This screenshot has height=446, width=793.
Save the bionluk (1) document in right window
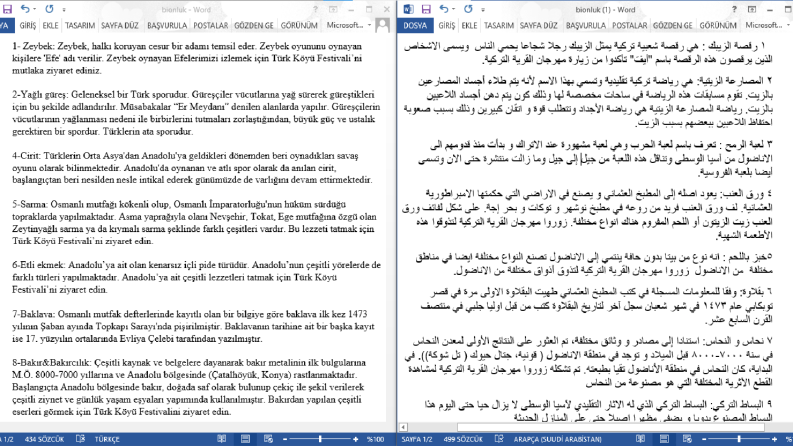coord(426,9)
